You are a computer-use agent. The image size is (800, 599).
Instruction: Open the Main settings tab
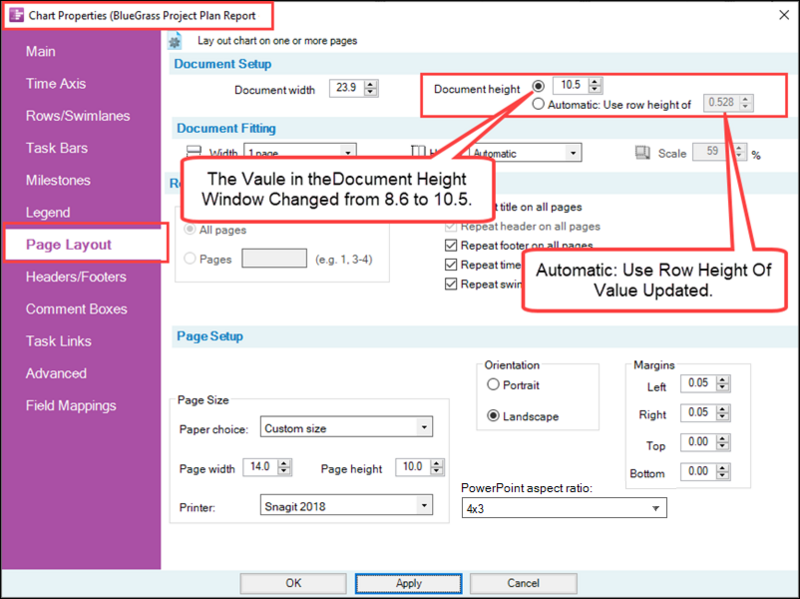(41, 52)
